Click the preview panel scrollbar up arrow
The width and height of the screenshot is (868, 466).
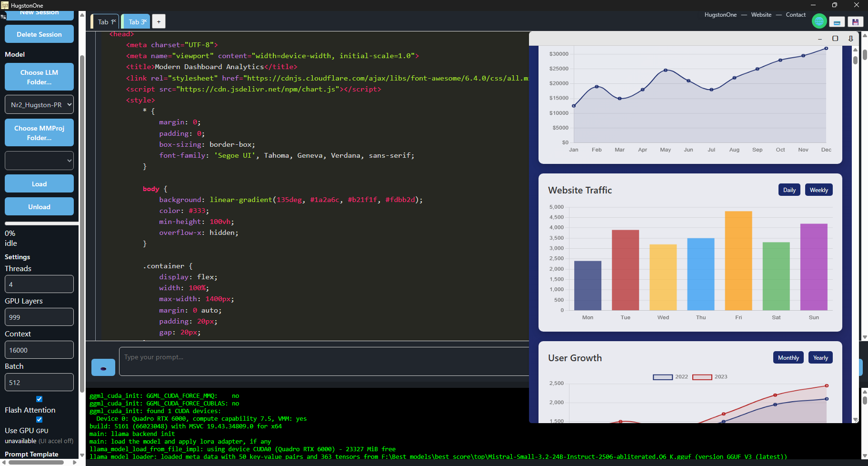(855, 50)
